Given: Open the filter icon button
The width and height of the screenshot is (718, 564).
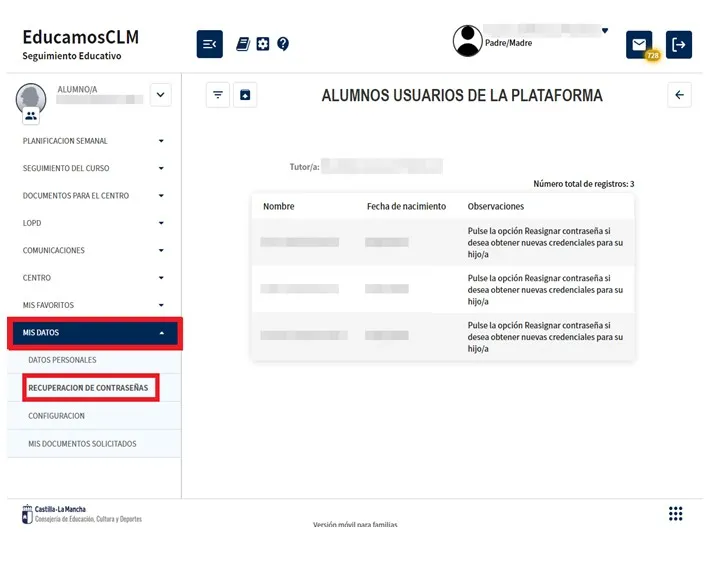Looking at the screenshot, I should pos(218,95).
